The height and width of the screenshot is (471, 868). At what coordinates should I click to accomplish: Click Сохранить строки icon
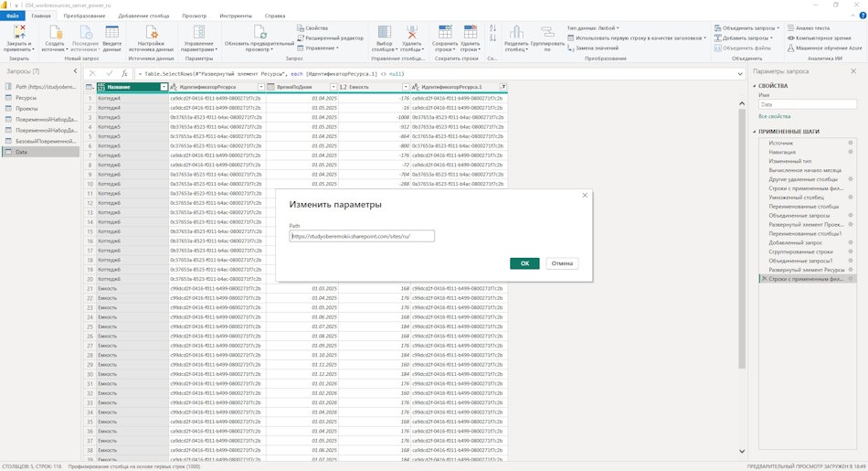[x=445, y=32]
